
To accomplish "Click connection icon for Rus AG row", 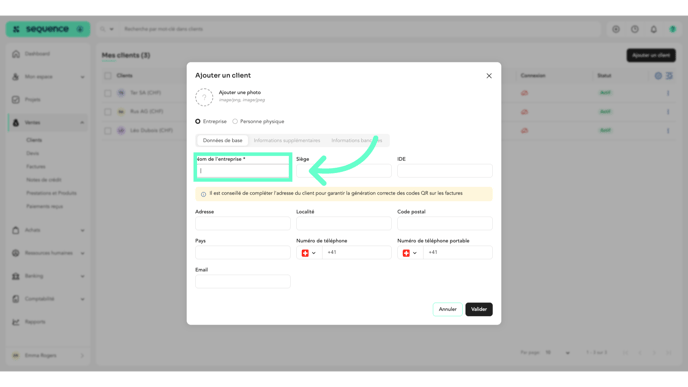I will pos(524,112).
